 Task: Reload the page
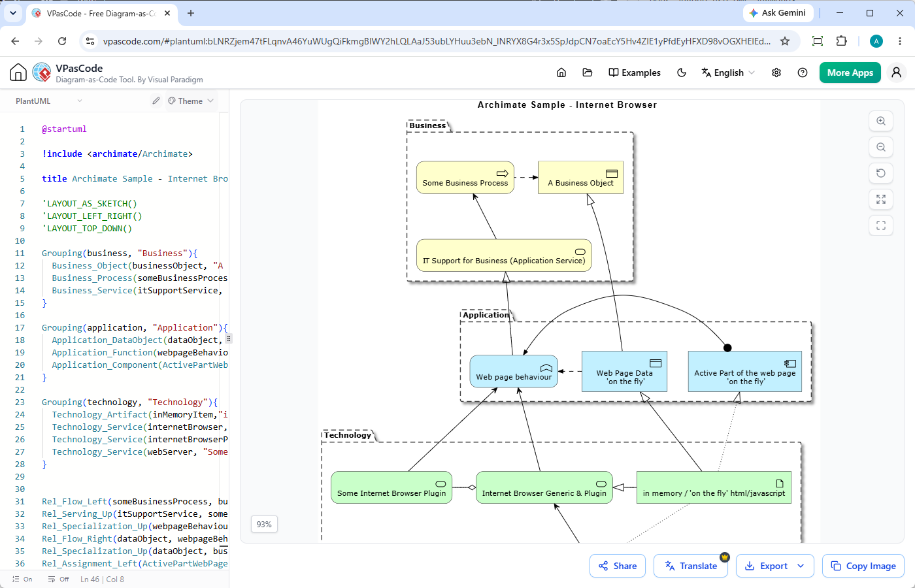pyautogui.click(x=62, y=41)
